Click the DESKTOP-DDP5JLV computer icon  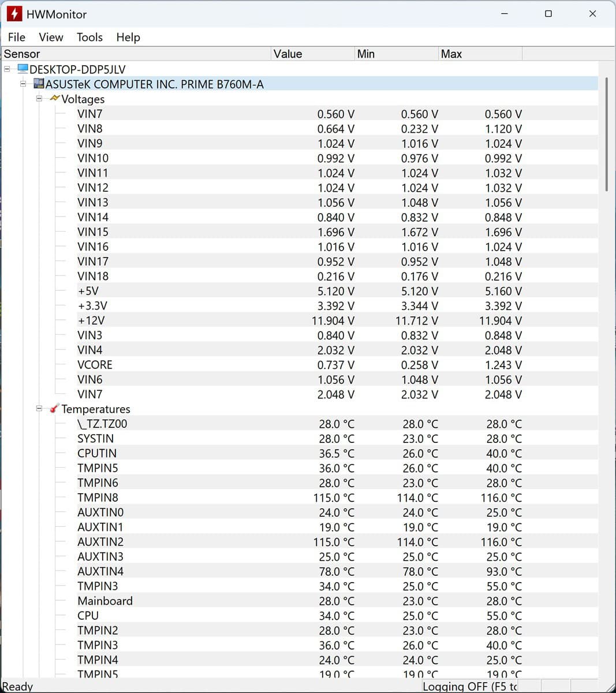[x=23, y=69]
